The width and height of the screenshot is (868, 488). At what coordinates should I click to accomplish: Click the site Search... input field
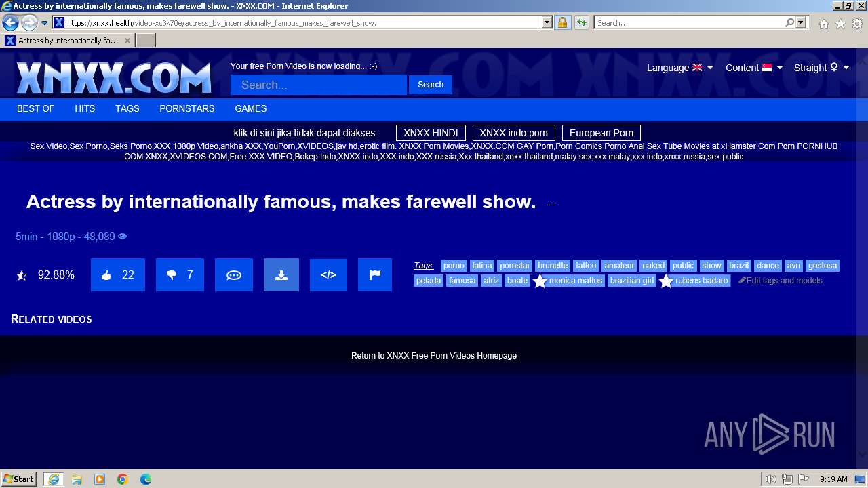[x=319, y=85]
